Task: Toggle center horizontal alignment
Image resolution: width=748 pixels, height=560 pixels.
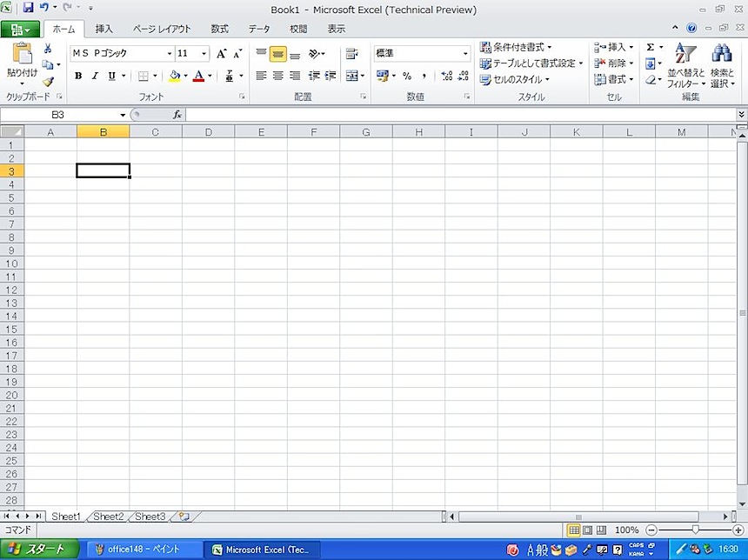Action: pos(278,76)
